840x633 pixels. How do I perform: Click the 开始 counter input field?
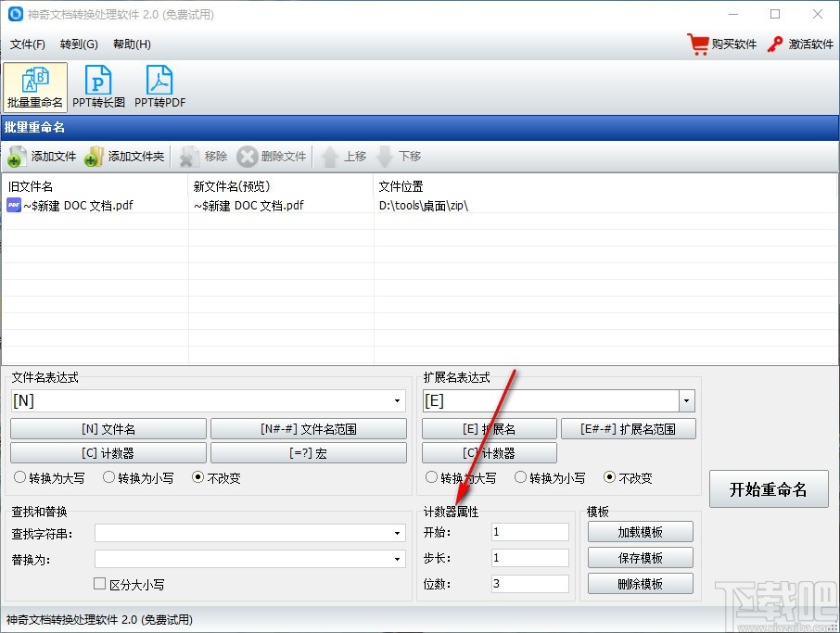point(529,532)
